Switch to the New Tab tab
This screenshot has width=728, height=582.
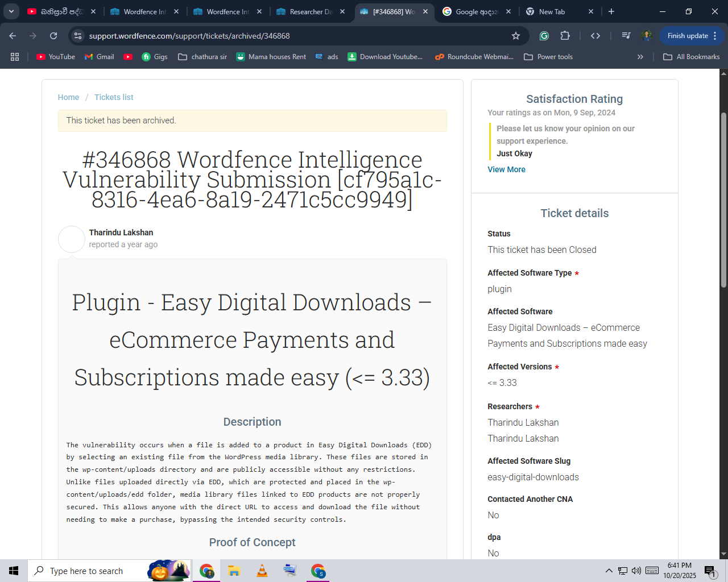point(560,11)
